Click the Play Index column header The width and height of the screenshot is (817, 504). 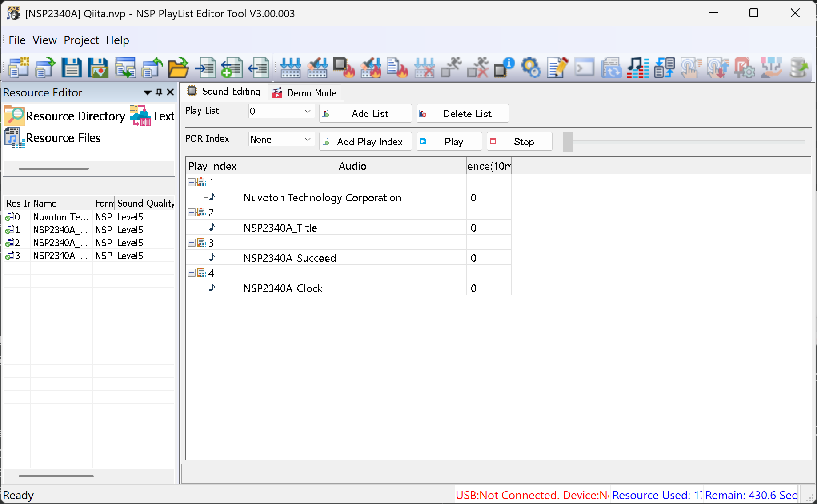point(212,166)
